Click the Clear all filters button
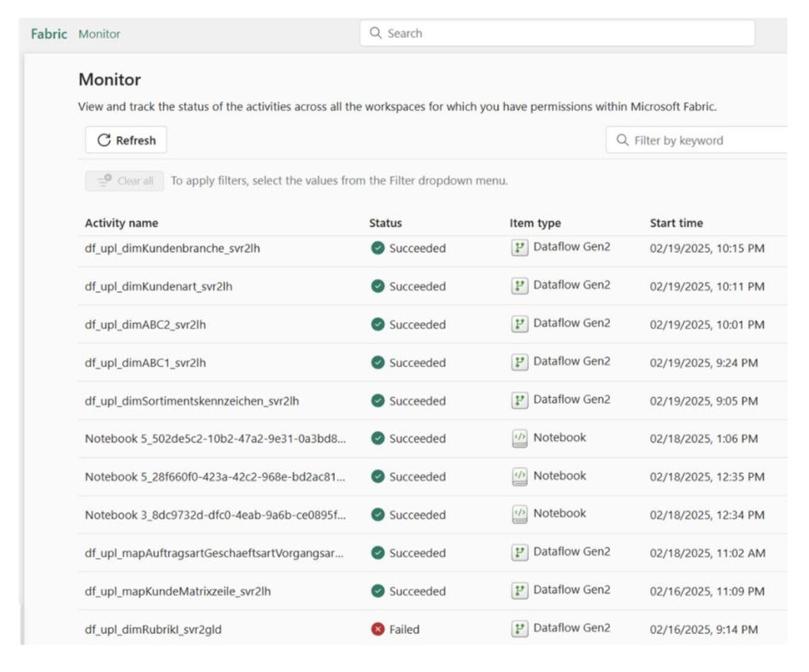This screenshot has width=809, height=672. pyautogui.click(x=124, y=181)
